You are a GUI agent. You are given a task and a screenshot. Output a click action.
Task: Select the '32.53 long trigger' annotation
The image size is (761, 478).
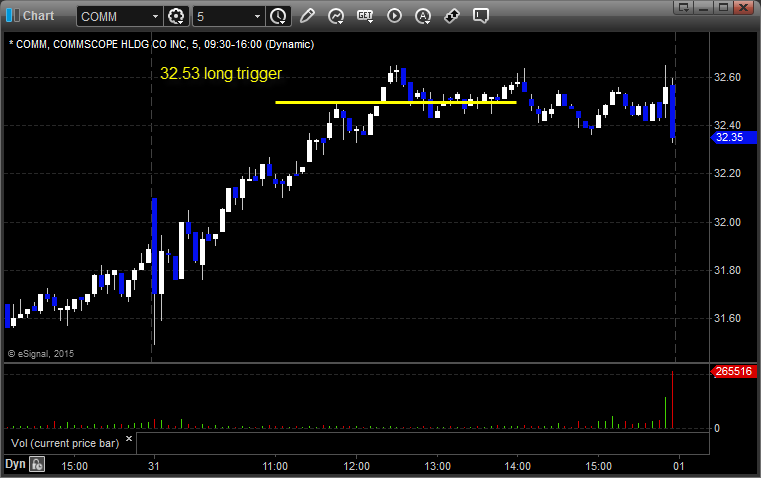tap(221, 73)
